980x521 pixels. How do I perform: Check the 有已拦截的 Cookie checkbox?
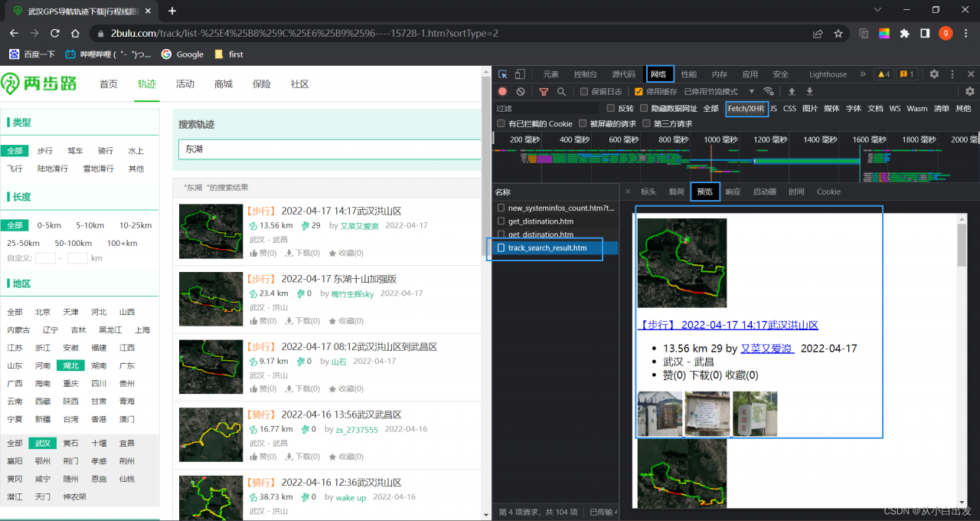click(x=501, y=124)
